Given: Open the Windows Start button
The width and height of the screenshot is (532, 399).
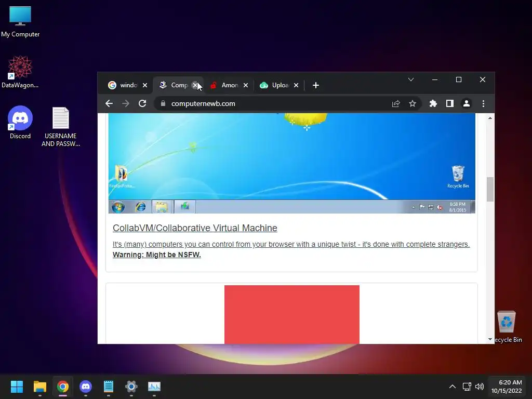Looking at the screenshot, I should [17, 387].
